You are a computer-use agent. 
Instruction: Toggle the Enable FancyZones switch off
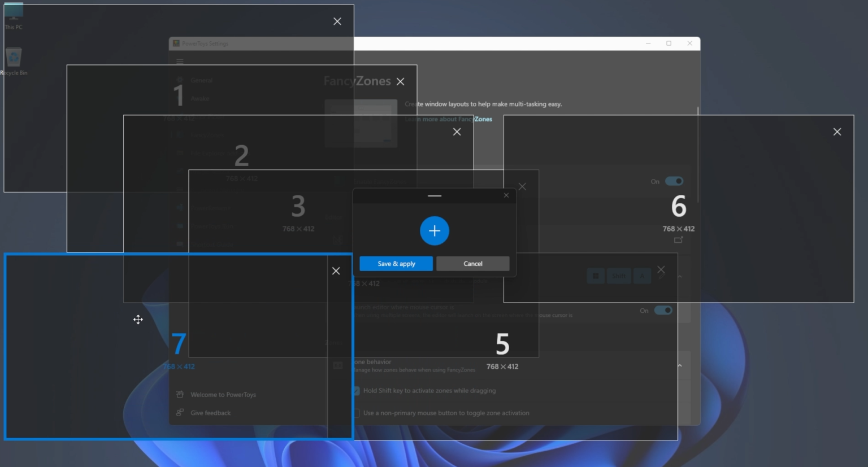tap(674, 181)
